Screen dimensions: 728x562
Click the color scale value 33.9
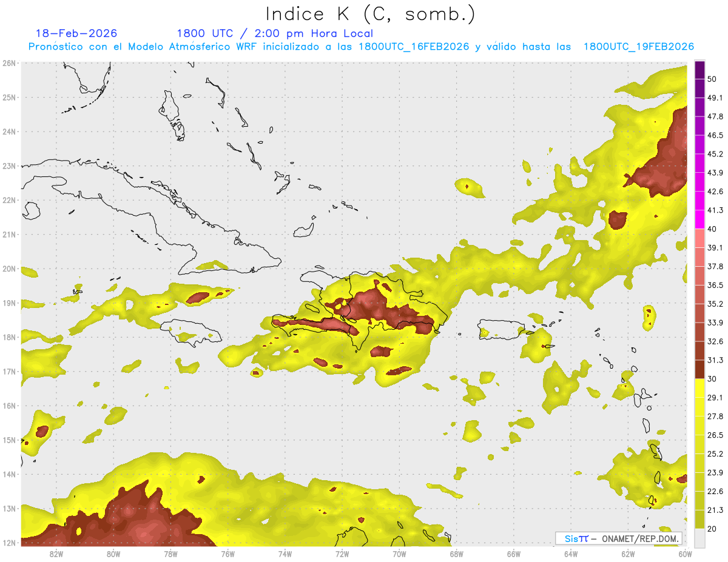(715, 323)
